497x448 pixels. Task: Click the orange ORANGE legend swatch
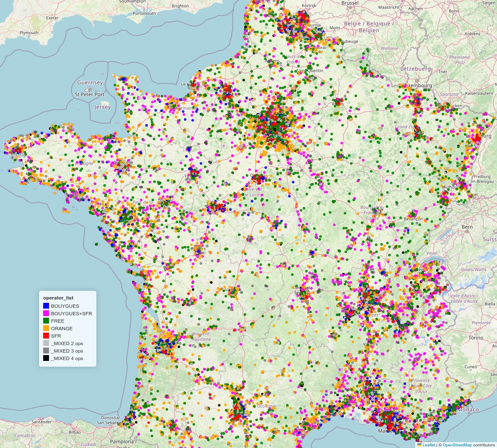tap(46, 328)
